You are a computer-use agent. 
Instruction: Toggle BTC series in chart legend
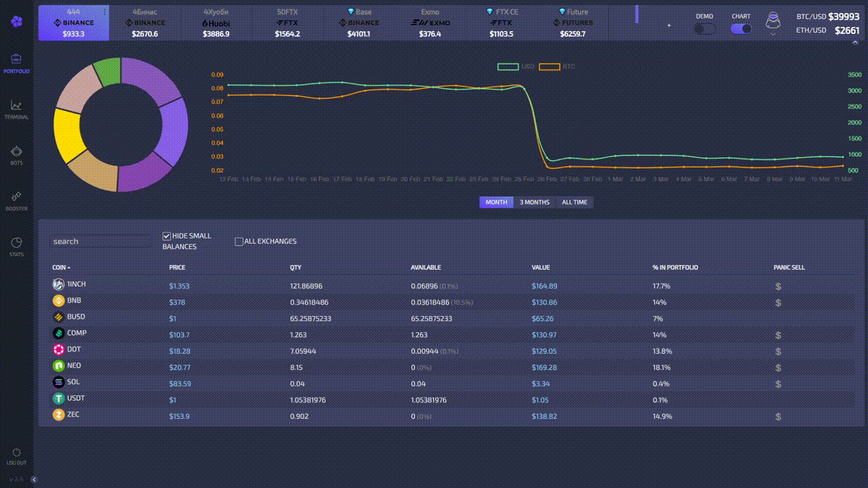pyautogui.click(x=557, y=66)
